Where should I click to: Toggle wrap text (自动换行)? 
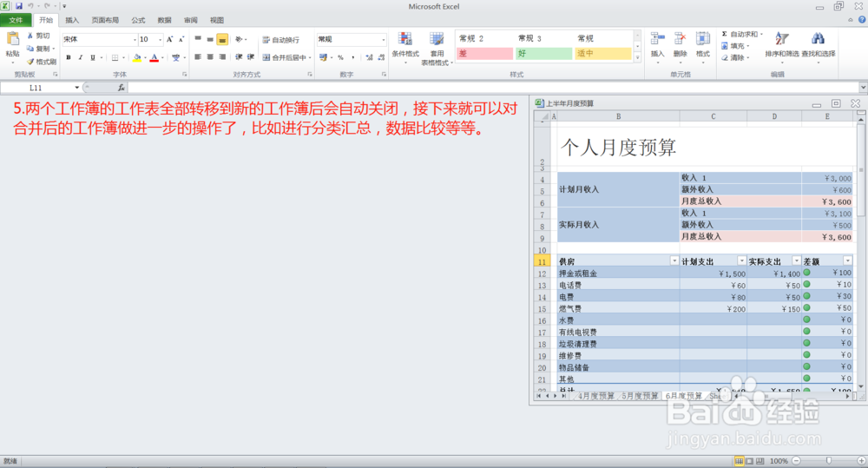click(x=280, y=39)
